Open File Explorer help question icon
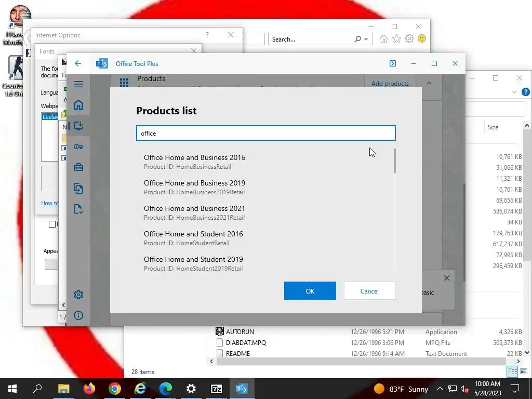The height and width of the screenshot is (399, 532). click(526, 92)
